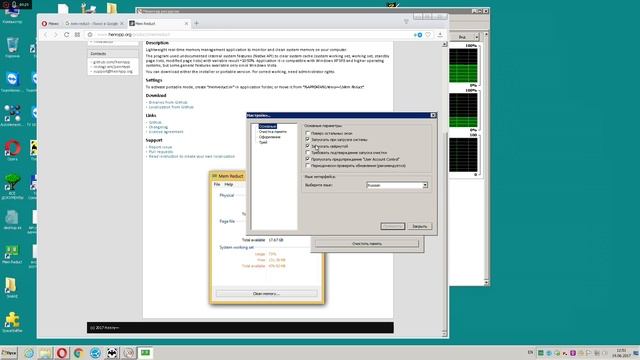This screenshot has height=360, width=640.
Task: Uncheck the "User Account Control" warning option
Action: (x=308, y=159)
